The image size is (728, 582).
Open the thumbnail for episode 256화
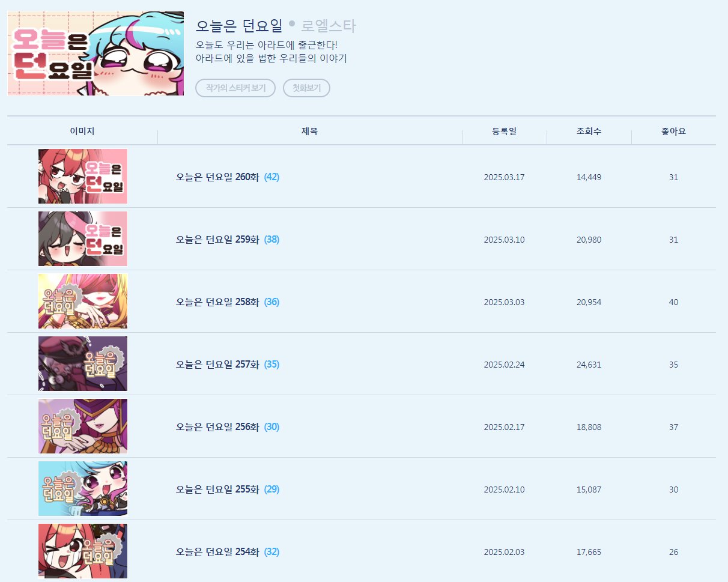click(83, 426)
